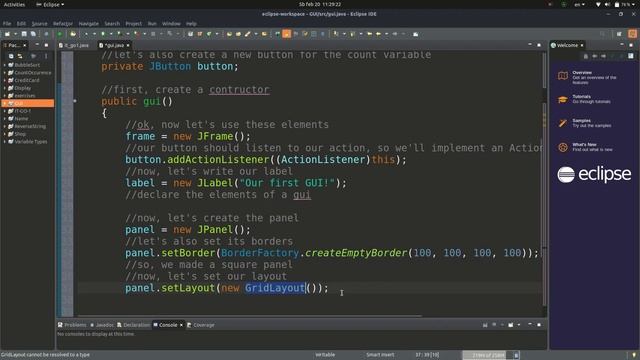Select the Java perspective orange icon
The image size is (640, 360).
click(632, 34)
